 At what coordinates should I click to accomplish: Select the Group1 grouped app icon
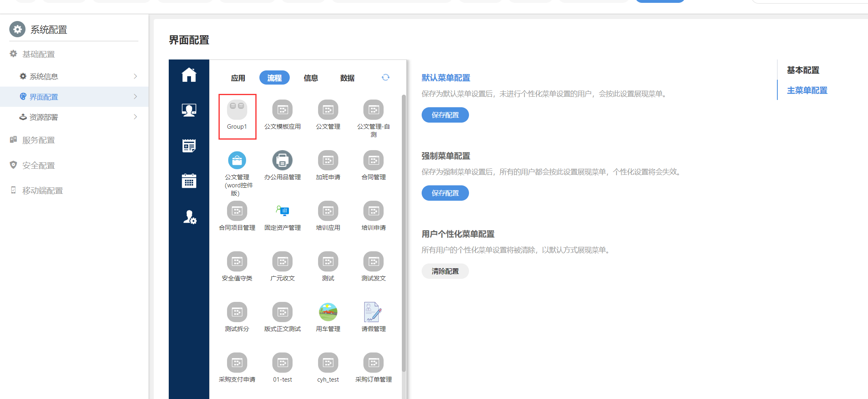click(x=237, y=110)
